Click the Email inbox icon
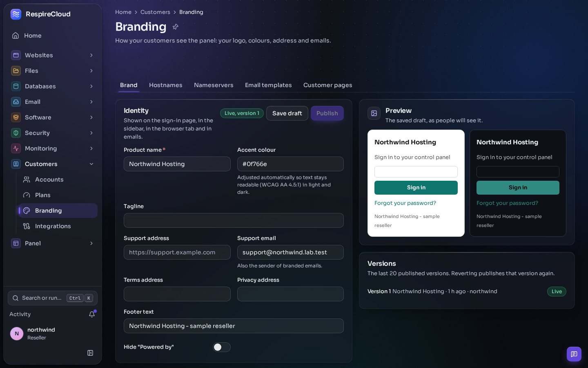 (x=16, y=102)
